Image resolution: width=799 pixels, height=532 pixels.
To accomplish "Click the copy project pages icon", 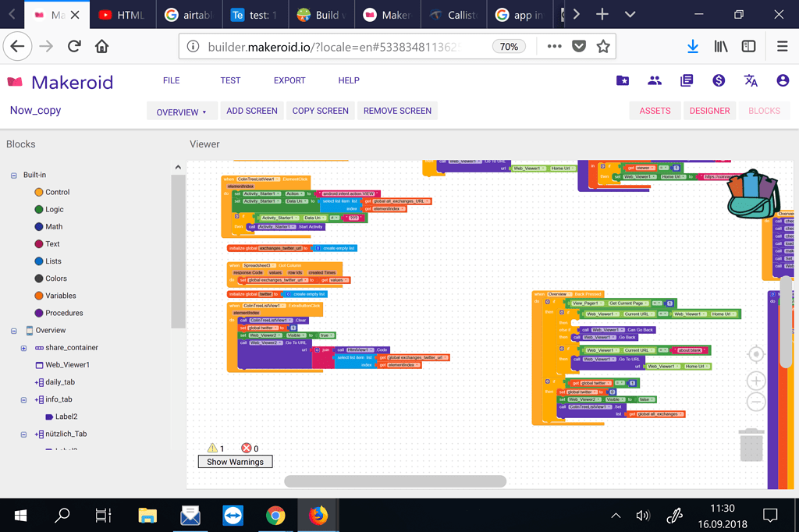I will [x=687, y=80].
